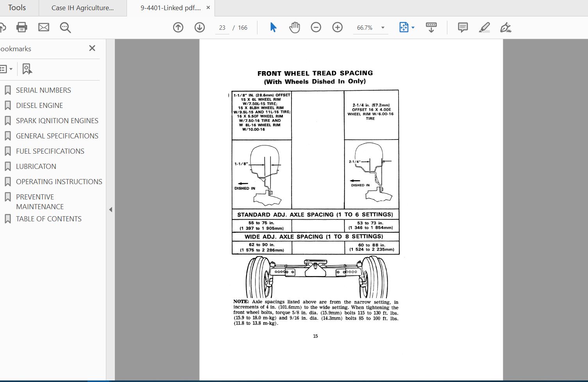
Task: Print the document using printer icon
Action: click(x=22, y=27)
